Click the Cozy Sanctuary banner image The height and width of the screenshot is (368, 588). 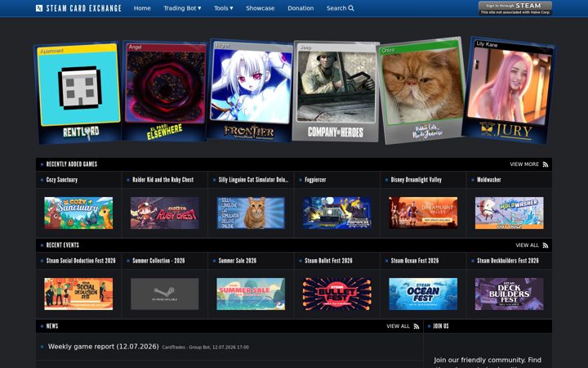(78, 213)
